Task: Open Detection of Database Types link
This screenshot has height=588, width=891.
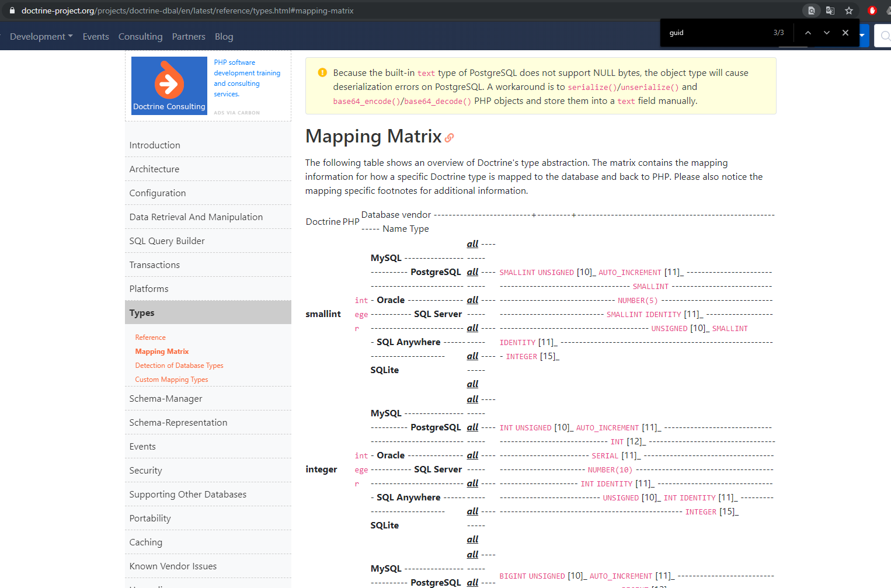Action: click(x=179, y=366)
